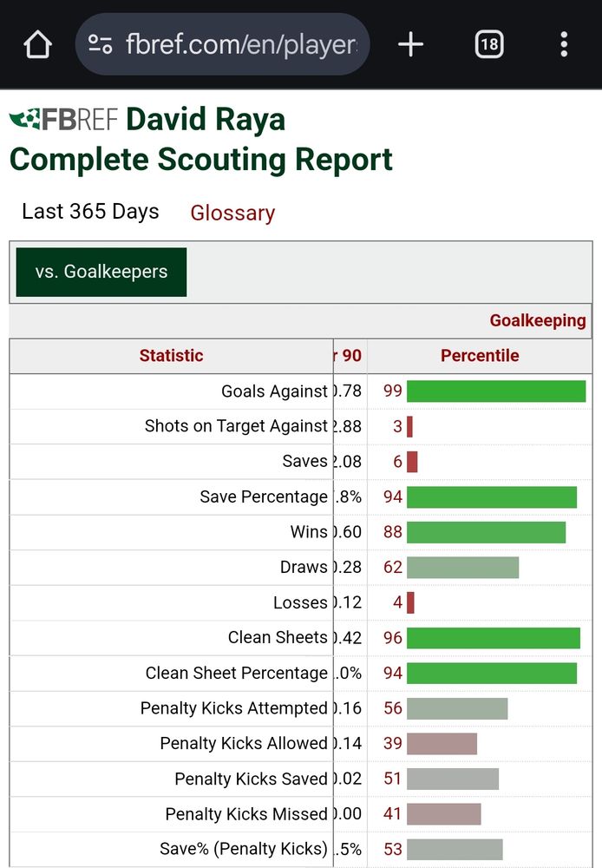Tap the fbref.com URL address field
The image size is (602, 868).
click(x=241, y=44)
